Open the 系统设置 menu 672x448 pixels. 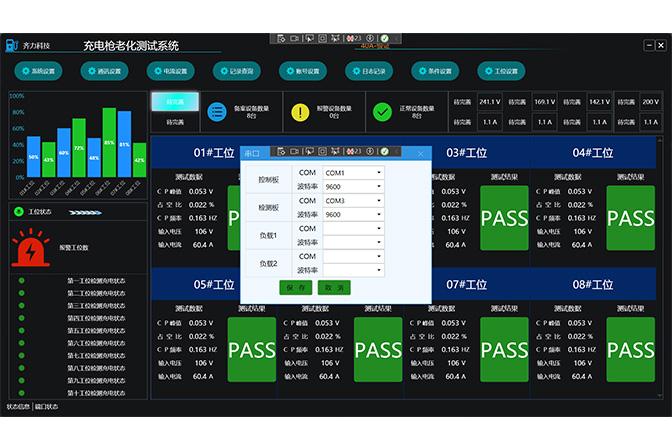39,71
